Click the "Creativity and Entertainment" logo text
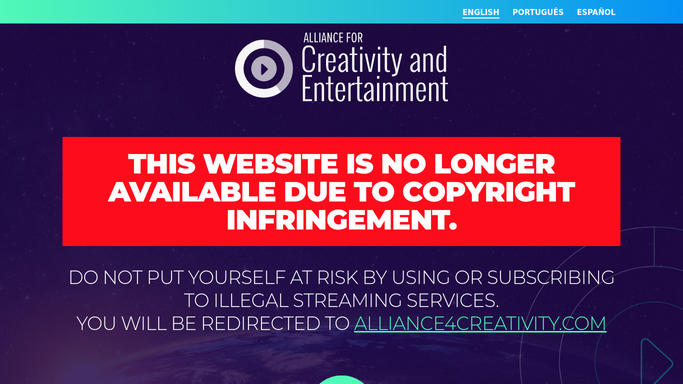 pos(375,74)
